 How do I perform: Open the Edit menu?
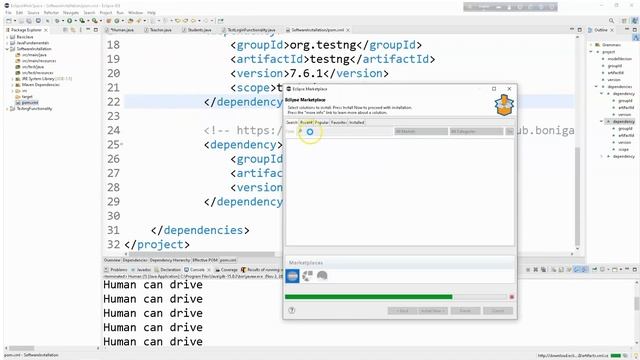[19, 13]
